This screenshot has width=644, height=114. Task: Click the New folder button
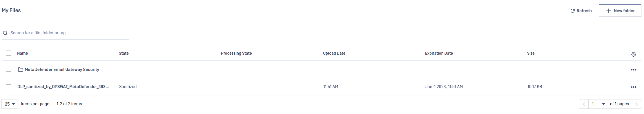620,11
